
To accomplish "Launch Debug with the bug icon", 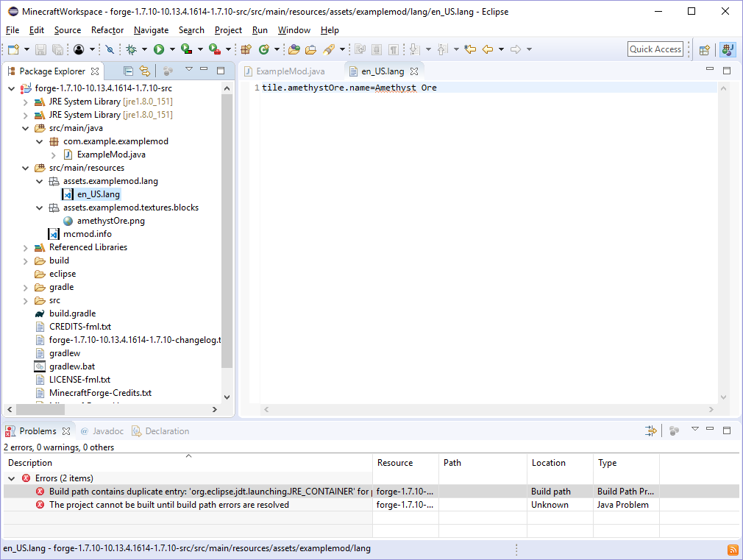I will pos(131,49).
